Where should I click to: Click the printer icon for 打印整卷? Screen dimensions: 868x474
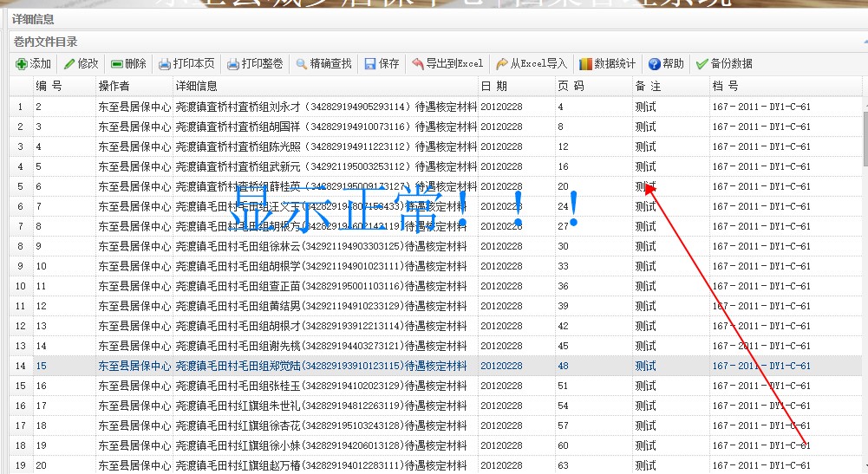coord(233,64)
